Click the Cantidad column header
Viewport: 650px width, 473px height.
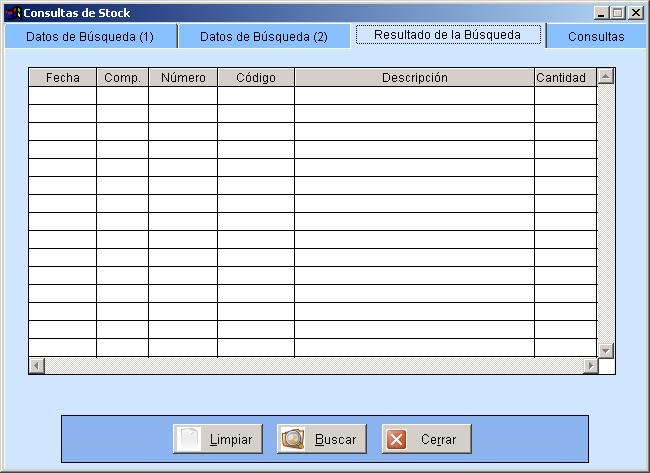tap(561, 78)
